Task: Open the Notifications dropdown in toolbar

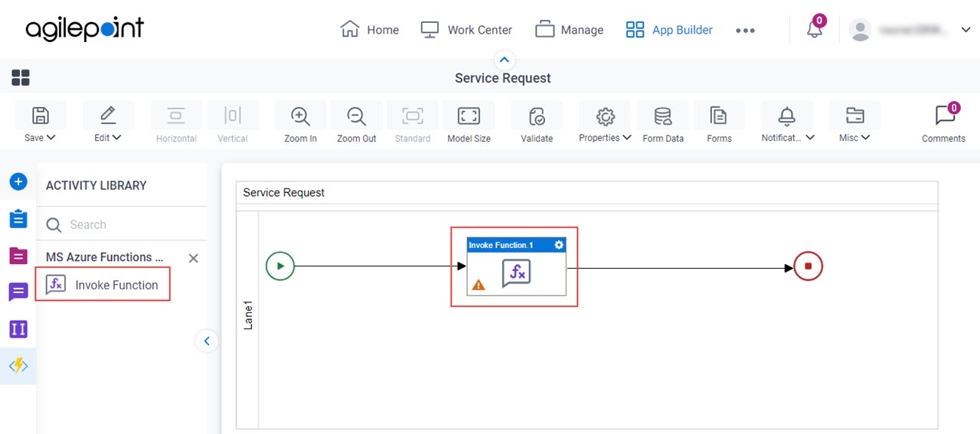Action: [x=787, y=122]
